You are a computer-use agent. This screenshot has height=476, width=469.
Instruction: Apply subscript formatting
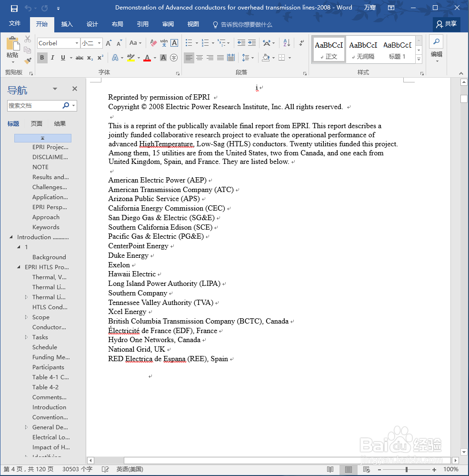tap(90, 58)
